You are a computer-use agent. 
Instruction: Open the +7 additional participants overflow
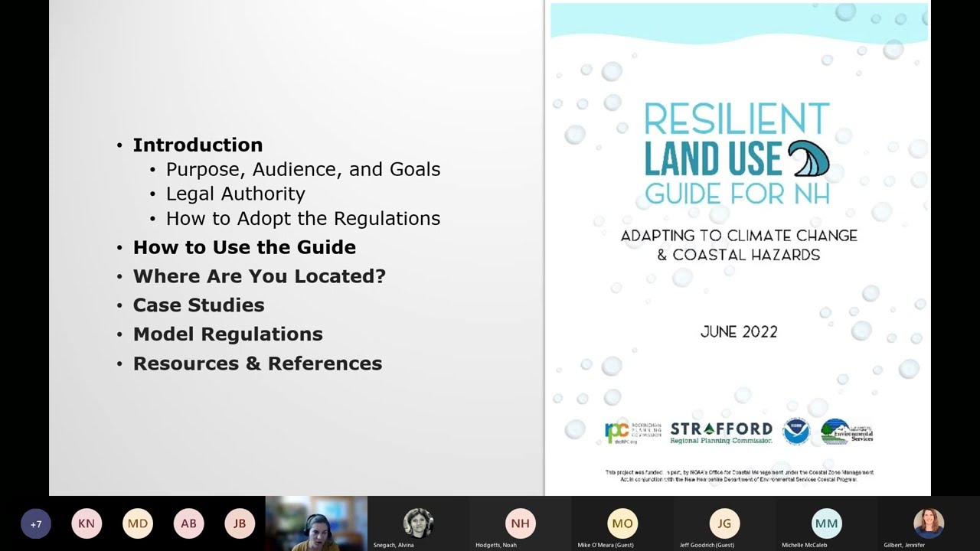(36, 524)
